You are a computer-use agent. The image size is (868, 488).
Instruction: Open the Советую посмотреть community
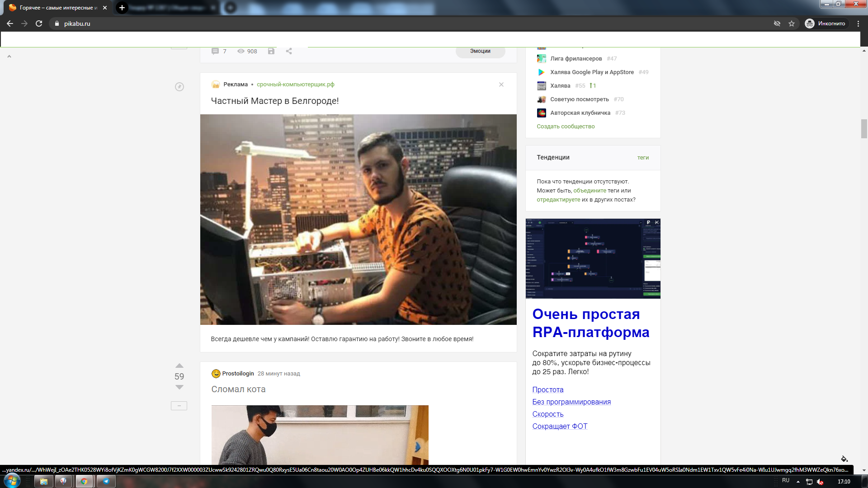pos(580,99)
